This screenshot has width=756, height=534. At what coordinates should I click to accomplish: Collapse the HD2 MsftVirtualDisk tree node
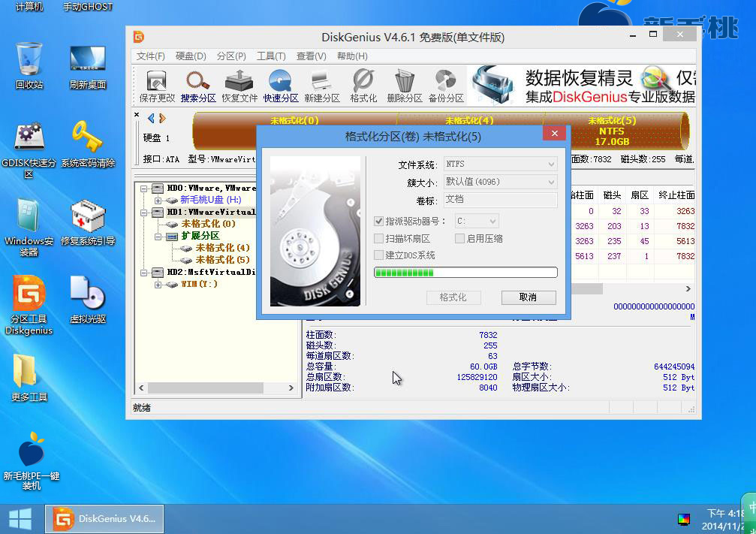[x=143, y=273]
